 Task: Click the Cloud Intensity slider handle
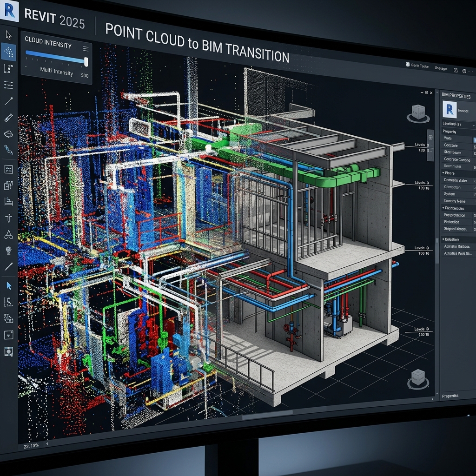point(86,62)
